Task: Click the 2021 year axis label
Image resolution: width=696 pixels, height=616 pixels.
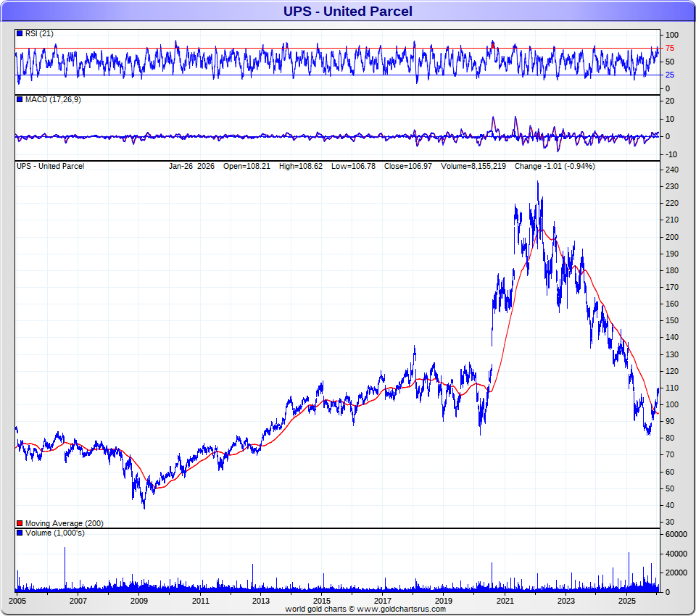Action: [505, 601]
